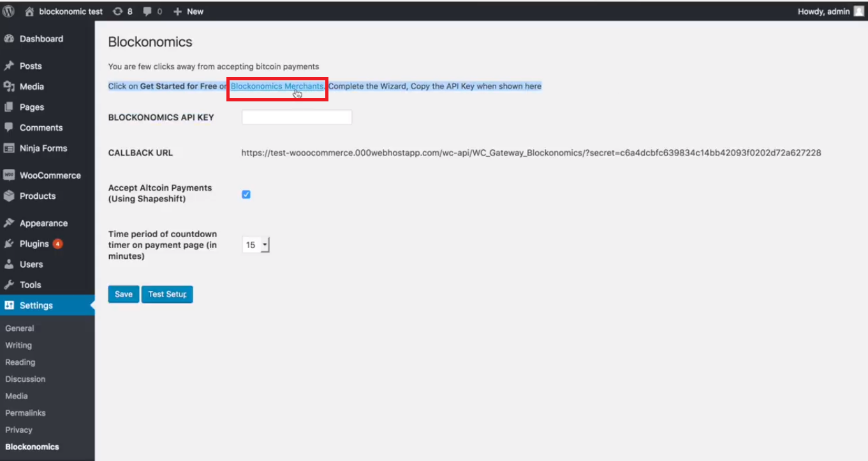
Task: Click the WordPress logo icon
Action: (x=8, y=11)
